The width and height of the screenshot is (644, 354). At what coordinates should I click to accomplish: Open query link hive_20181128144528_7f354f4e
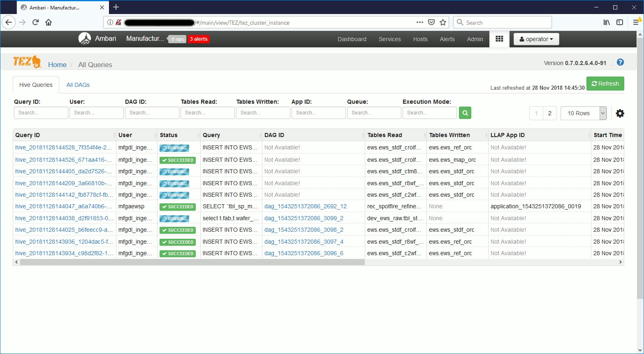(63, 147)
